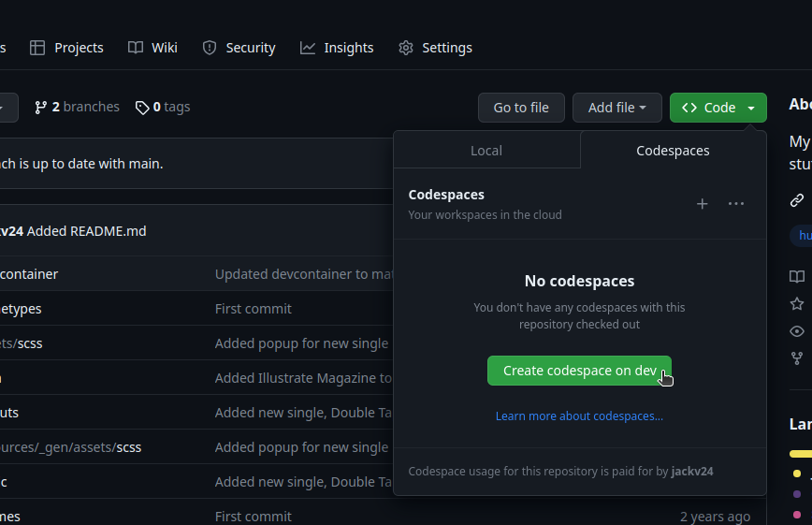Click the tag icon beside 0 tags
The image size is (812, 525).
tap(142, 108)
